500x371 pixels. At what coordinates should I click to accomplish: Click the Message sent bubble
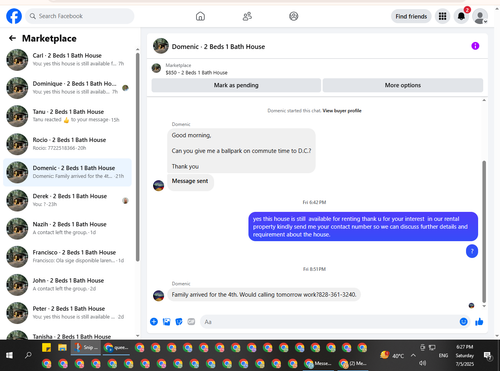(x=190, y=182)
